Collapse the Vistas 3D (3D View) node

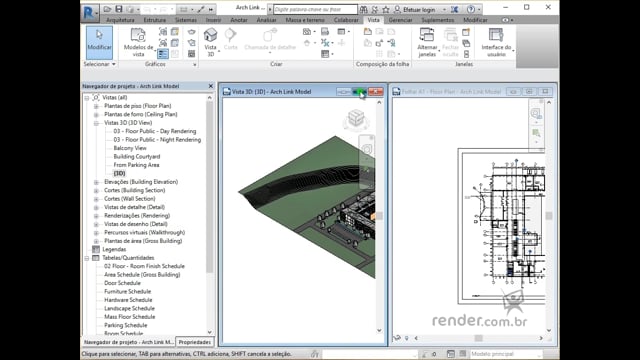(96, 123)
